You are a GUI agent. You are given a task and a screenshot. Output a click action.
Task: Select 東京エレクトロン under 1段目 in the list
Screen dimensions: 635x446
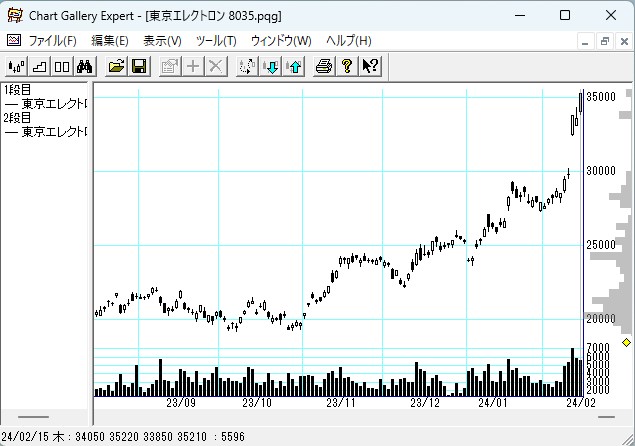click(x=46, y=103)
